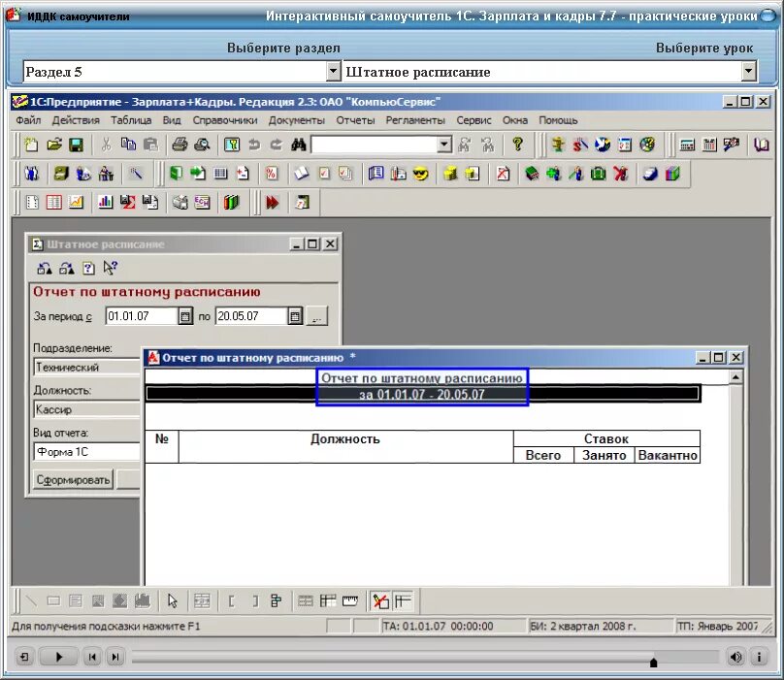Click the end date field 20.05.07

click(x=251, y=316)
